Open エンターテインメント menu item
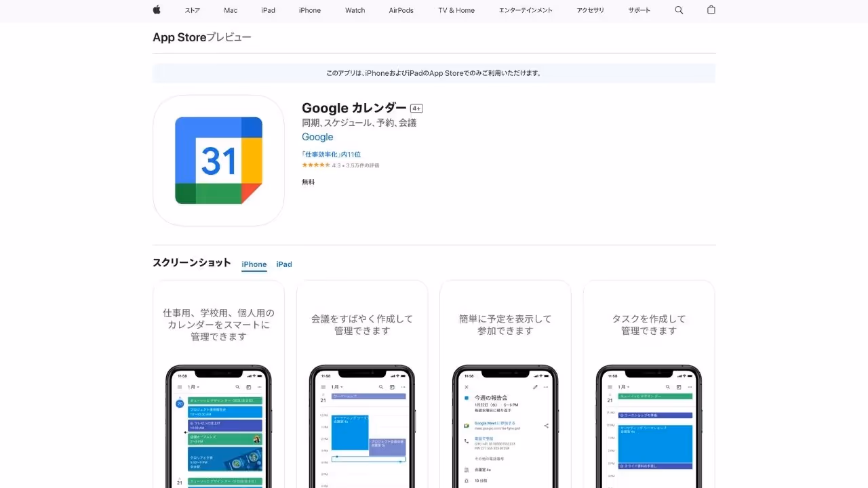This screenshot has height=488, width=868. tap(526, 10)
